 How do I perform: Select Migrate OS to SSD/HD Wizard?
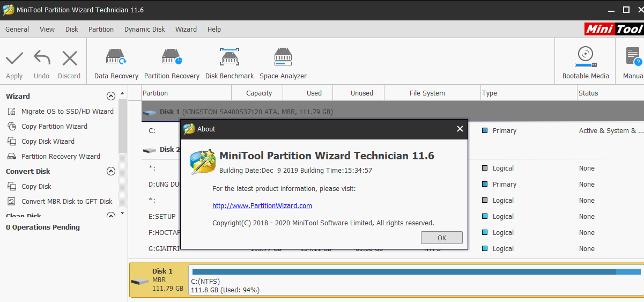point(68,112)
